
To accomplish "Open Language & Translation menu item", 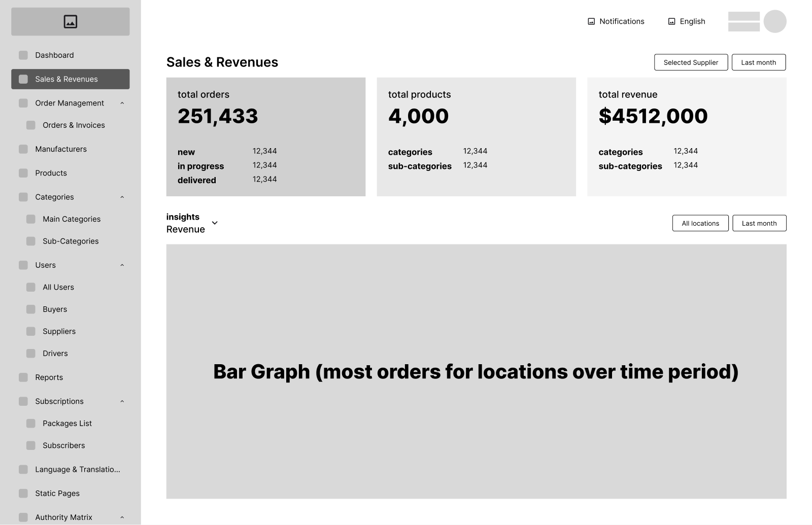I will click(x=71, y=470).
